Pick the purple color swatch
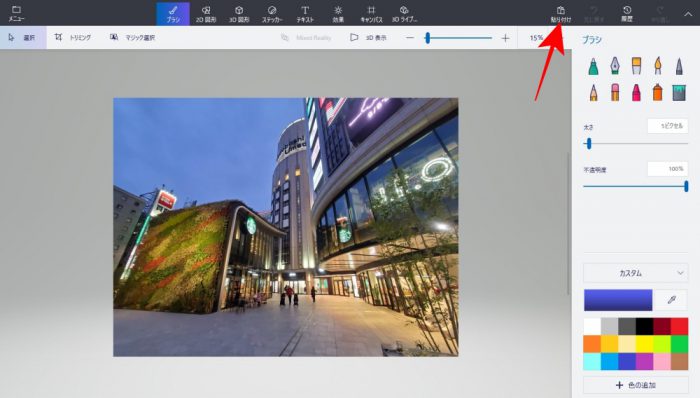700x398 pixels. pyautogui.click(x=645, y=361)
